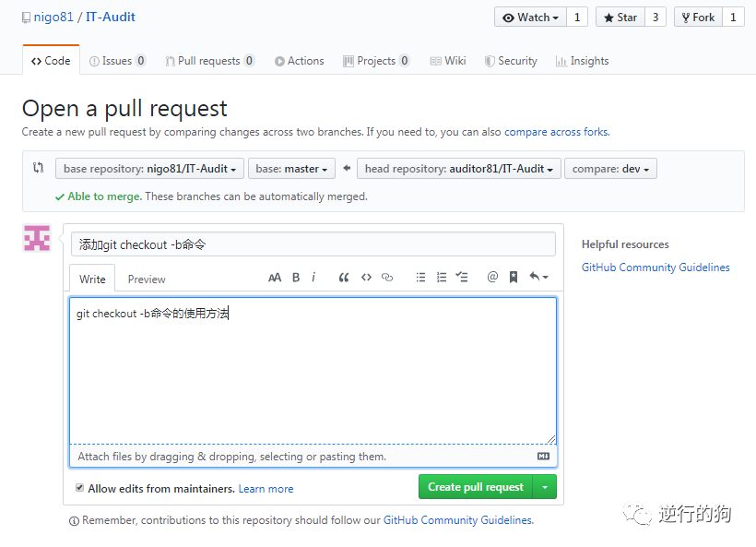Open the base: master branch dropdown
This screenshot has height=547, width=756.
(x=291, y=169)
